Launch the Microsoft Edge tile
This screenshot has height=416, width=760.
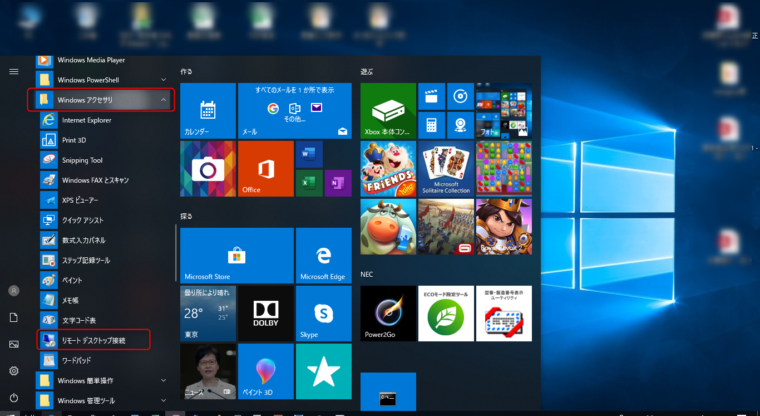[324, 256]
